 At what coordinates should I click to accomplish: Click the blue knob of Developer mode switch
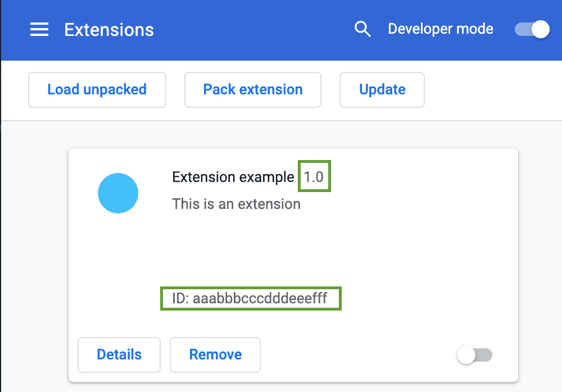pos(538,29)
